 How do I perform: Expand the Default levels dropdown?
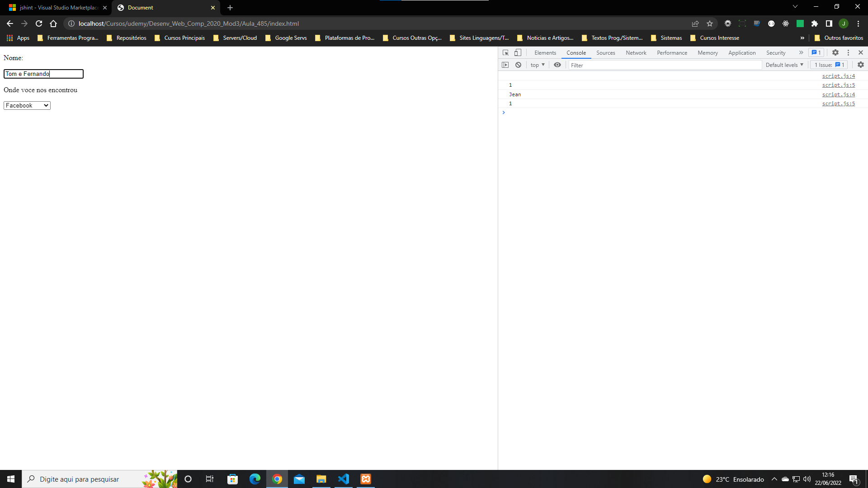click(x=784, y=65)
